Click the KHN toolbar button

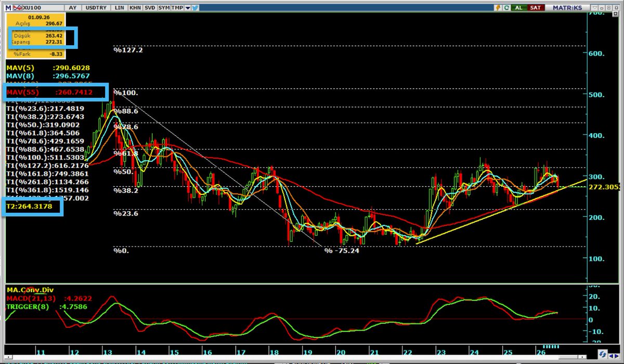point(135,8)
